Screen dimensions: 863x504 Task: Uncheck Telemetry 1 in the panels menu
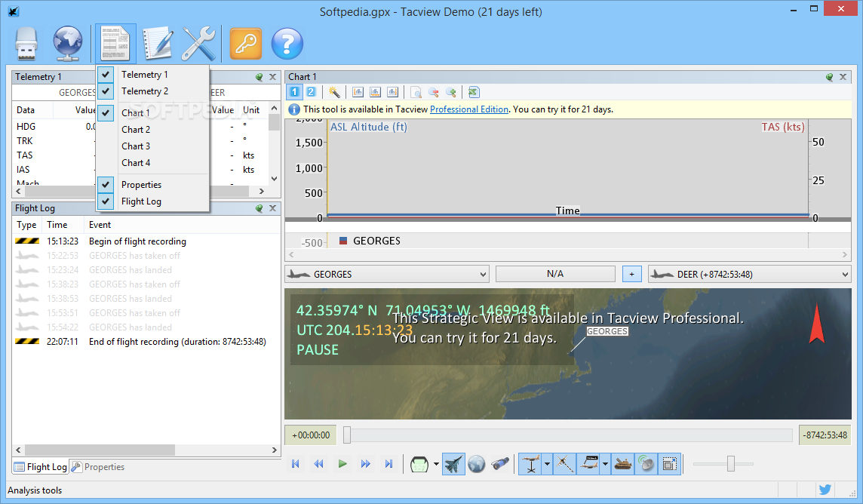[152, 74]
